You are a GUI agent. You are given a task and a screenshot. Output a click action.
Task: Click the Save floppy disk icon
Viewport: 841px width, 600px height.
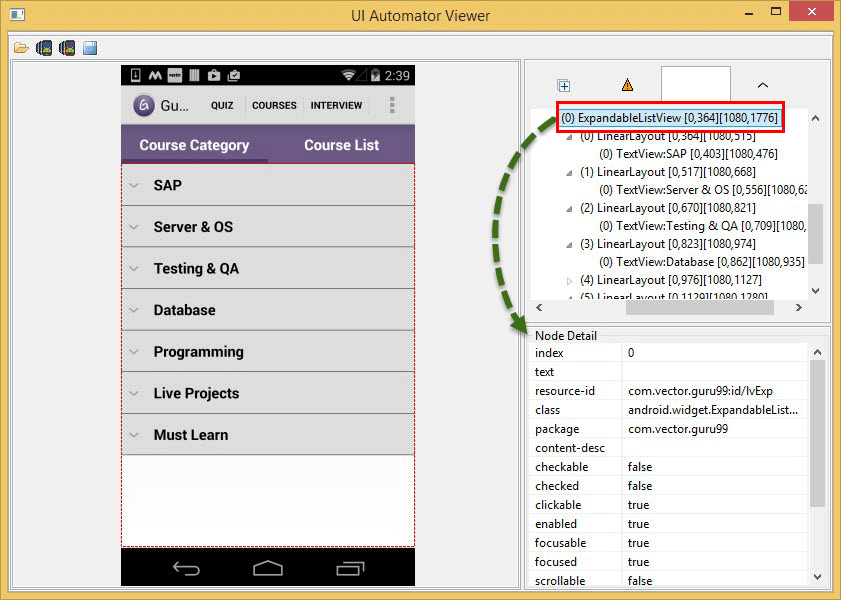[x=89, y=48]
